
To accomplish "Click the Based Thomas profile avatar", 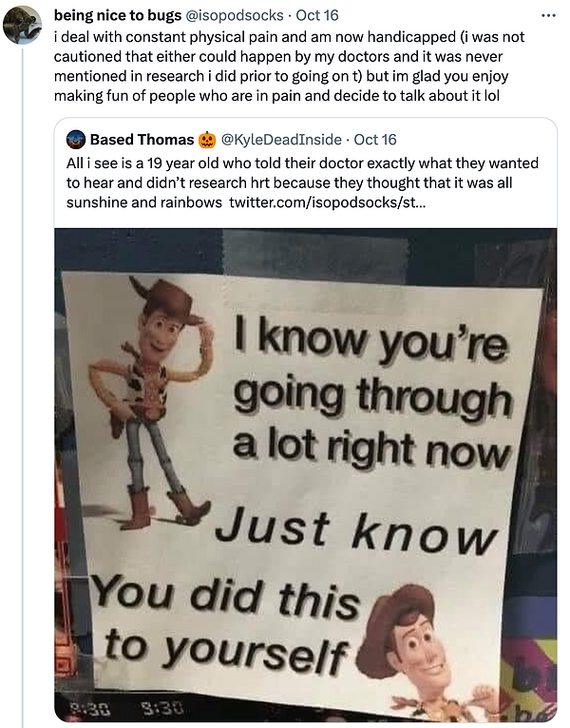I will (x=76, y=140).
